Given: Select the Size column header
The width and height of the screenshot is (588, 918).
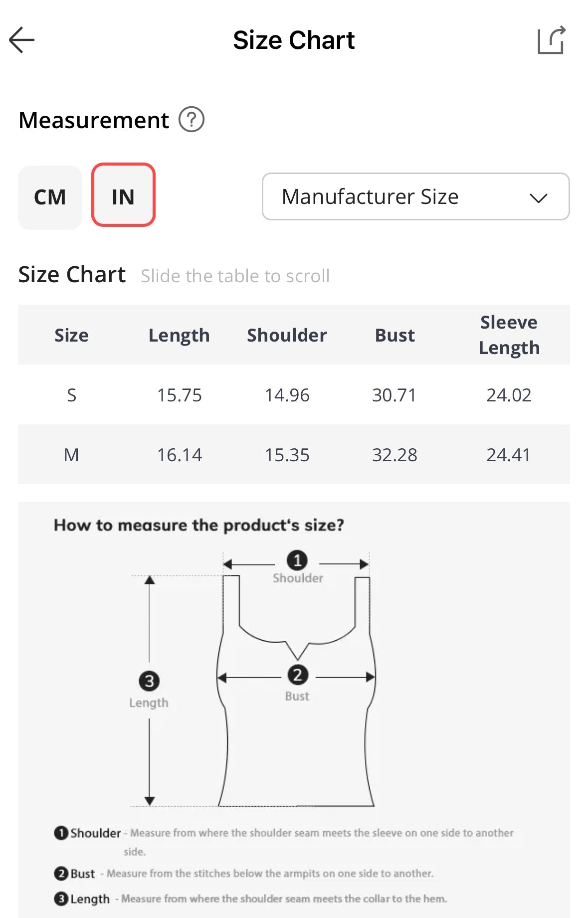Looking at the screenshot, I should (x=71, y=335).
